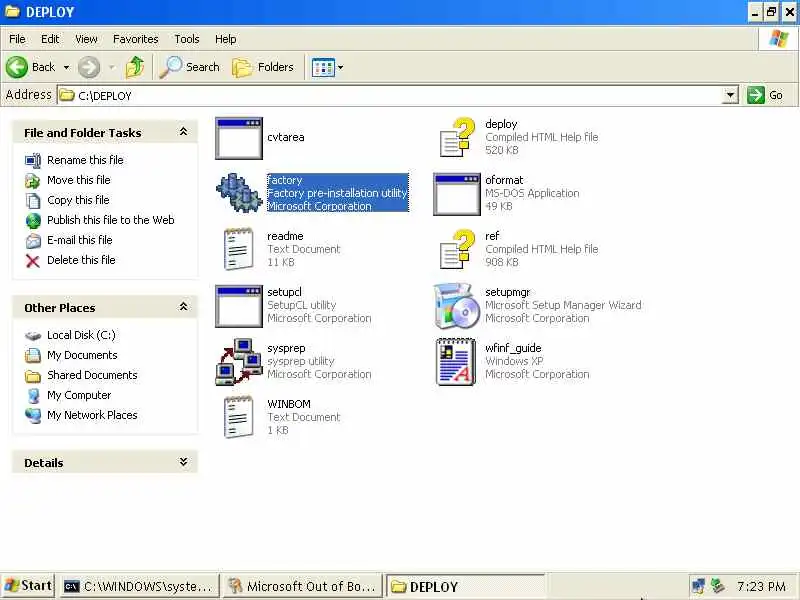Select the WINBOM text document icon
This screenshot has height=600, width=800.
239,417
